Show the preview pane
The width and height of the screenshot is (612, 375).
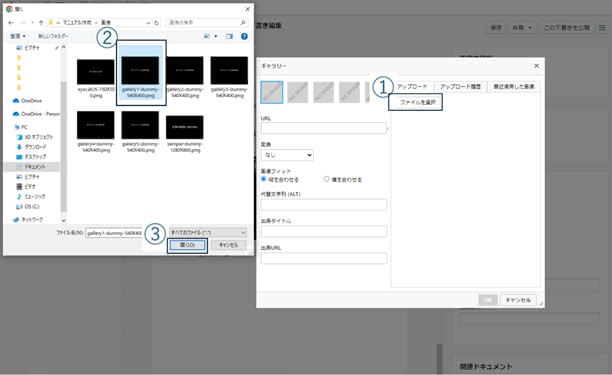click(x=229, y=36)
